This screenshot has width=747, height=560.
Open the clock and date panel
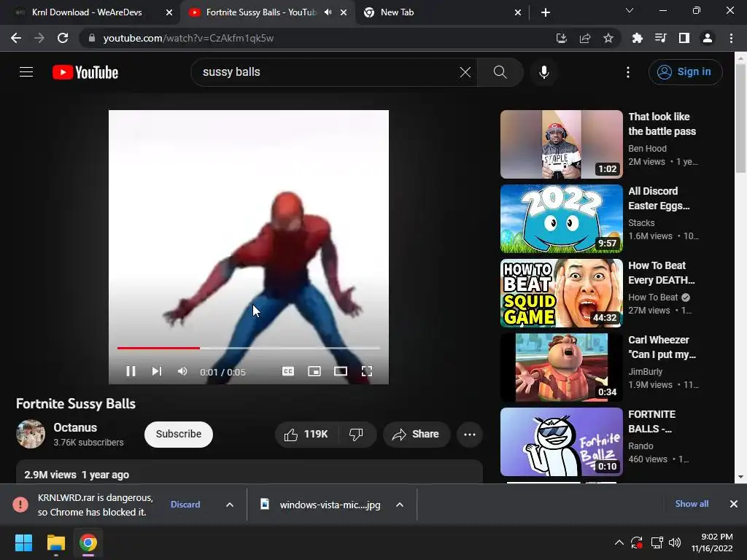pyautogui.click(x=712, y=542)
